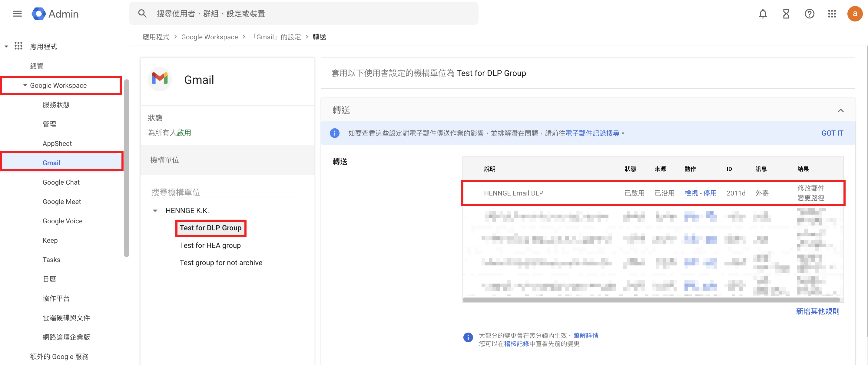
Task: Open the account avatar menu
Action: pyautogui.click(x=855, y=14)
